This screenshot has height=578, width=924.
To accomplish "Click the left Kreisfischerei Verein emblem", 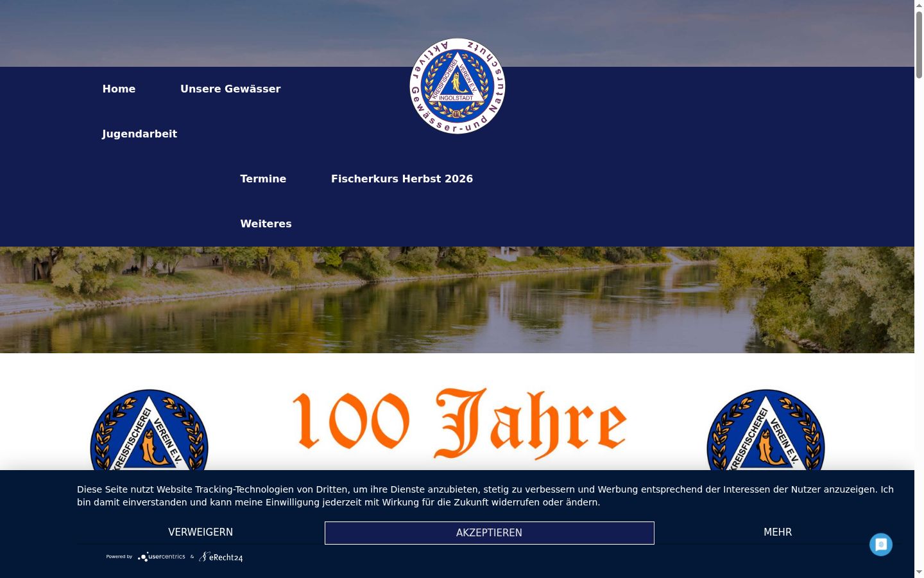I will click(150, 430).
